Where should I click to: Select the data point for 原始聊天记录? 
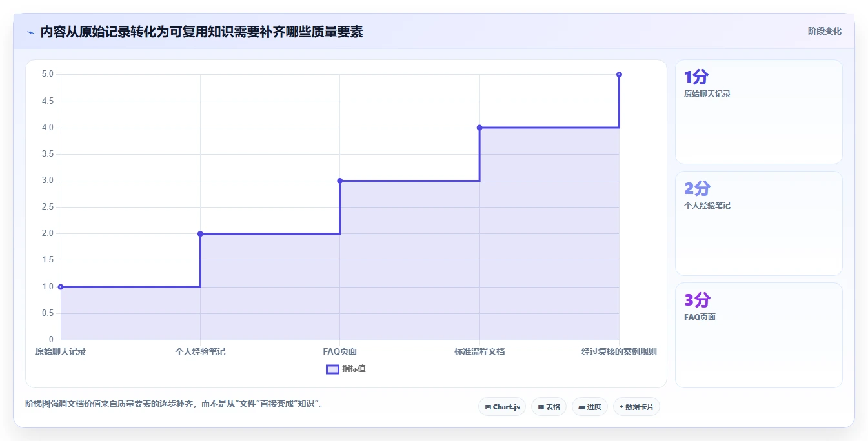pyautogui.click(x=61, y=287)
